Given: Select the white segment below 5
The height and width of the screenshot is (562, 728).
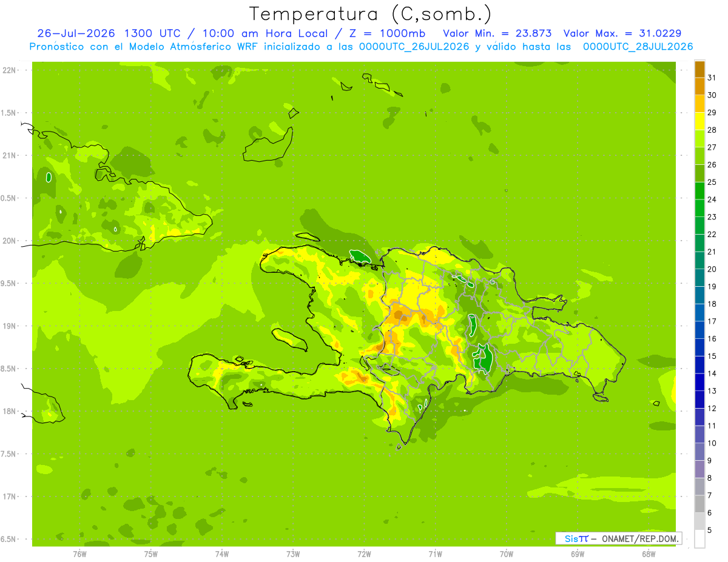Looking at the screenshot, I should pyautogui.click(x=699, y=539).
